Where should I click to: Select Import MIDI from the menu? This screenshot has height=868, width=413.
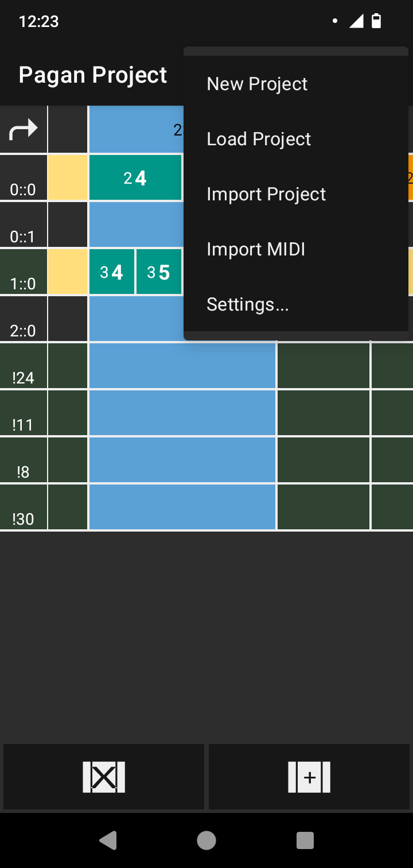click(256, 249)
